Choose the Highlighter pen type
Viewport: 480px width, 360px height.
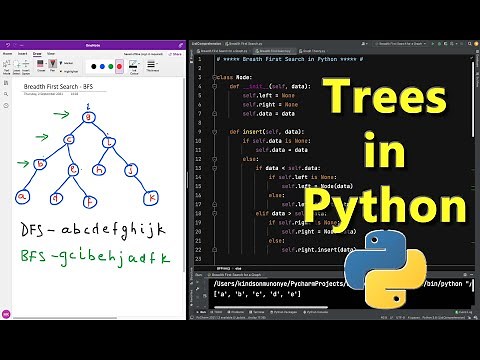pos(69,71)
